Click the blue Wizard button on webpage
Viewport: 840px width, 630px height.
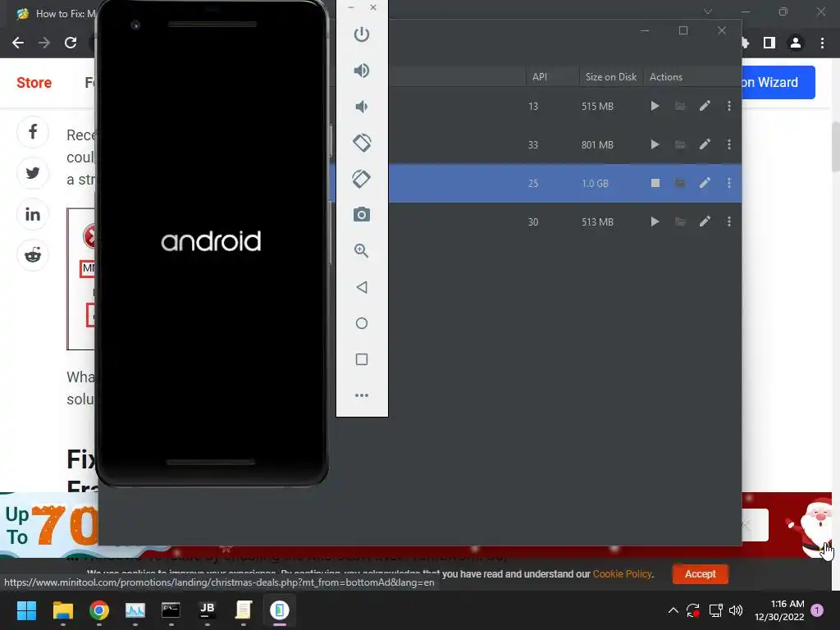coord(778,83)
